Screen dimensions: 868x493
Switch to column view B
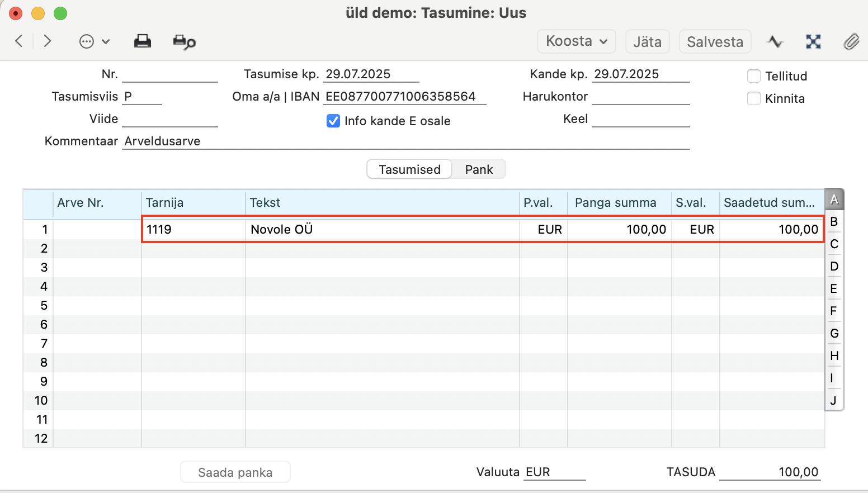point(834,222)
